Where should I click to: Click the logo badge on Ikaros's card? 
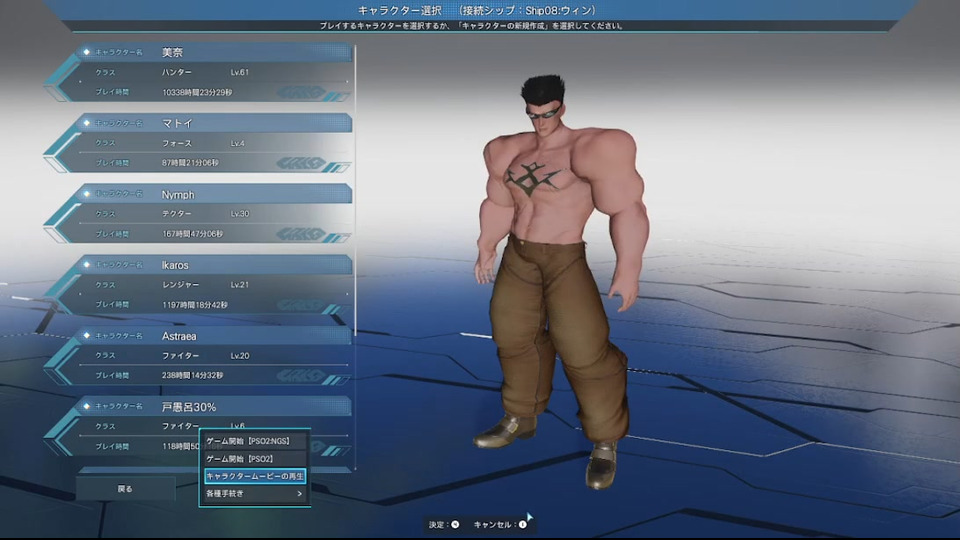[301, 305]
